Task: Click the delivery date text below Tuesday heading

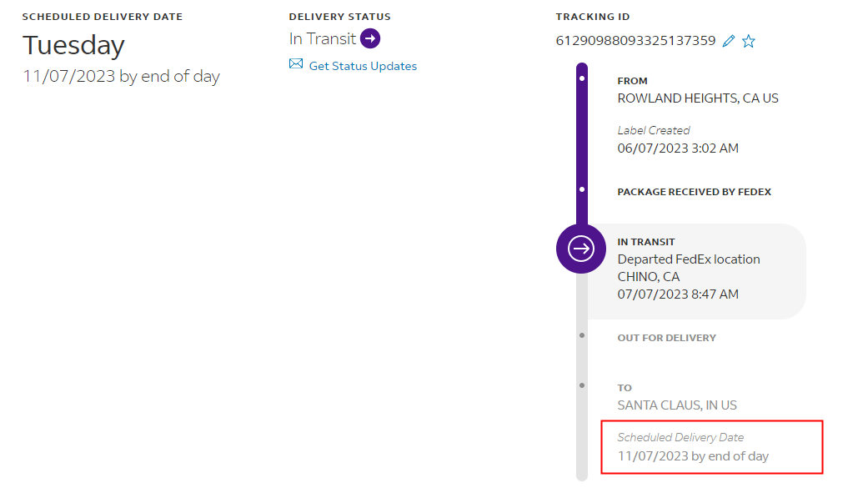Action: [122, 77]
